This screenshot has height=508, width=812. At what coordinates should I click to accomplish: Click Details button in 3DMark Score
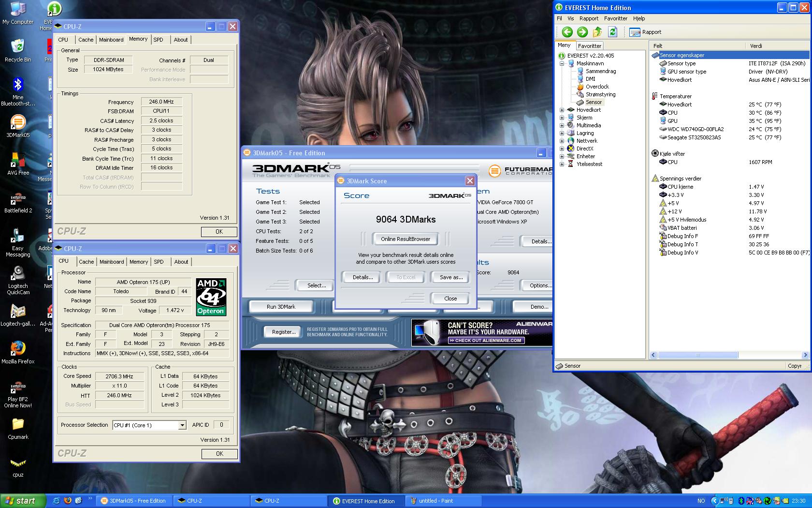362,277
